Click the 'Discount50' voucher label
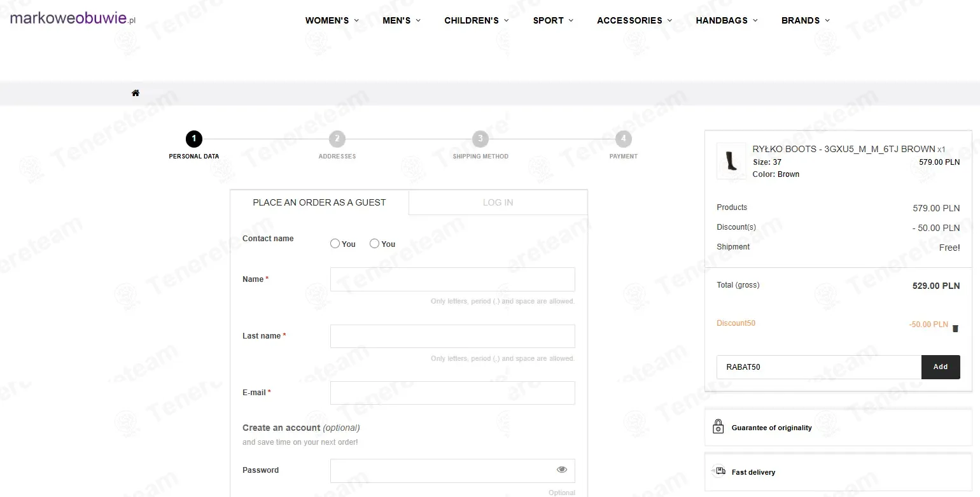980x497 pixels. pos(736,323)
